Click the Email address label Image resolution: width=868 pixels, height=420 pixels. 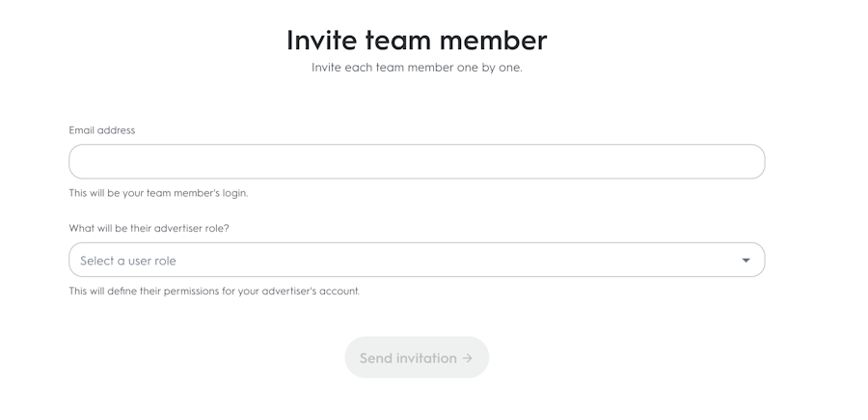(x=102, y=130)
